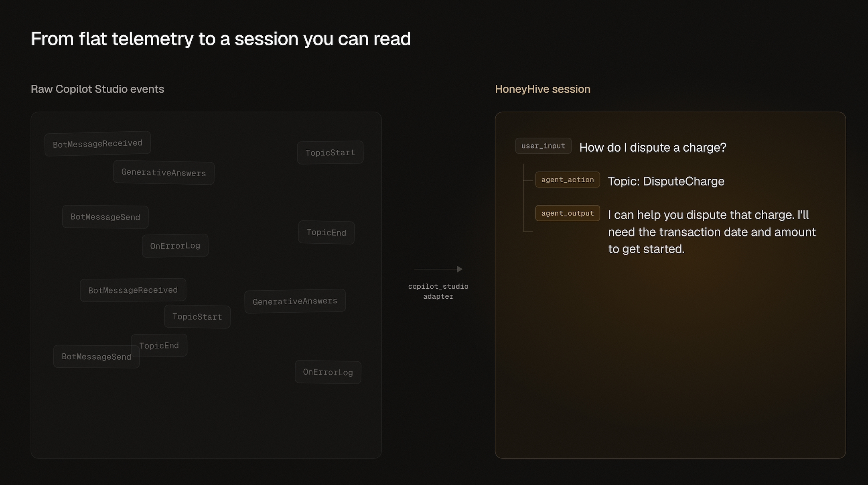Viewport: 868px width, 485px height.
Task: Select the upper BotMessageSend event chip
Action: coord(105,217)
